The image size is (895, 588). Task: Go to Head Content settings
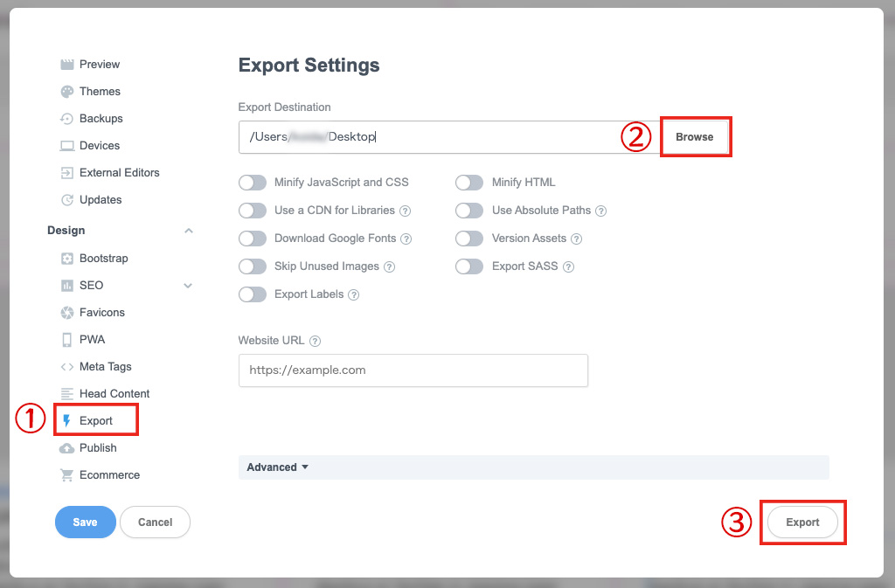tap(114, 394)
